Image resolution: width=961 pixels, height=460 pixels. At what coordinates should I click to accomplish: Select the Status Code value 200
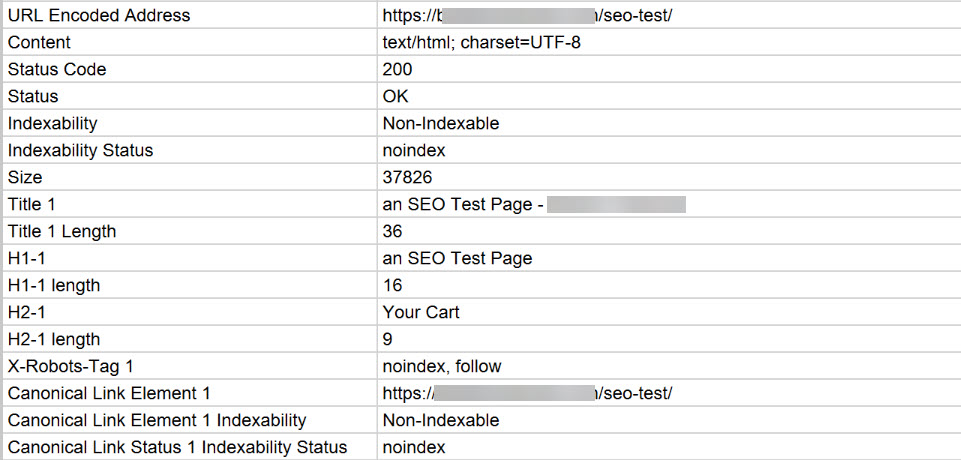pos(397,70)
